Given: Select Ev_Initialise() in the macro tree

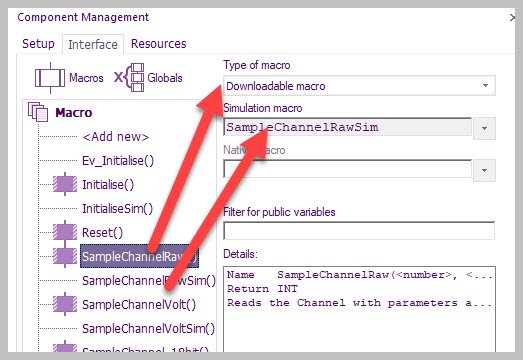Looking at the screenshot, I should (118, 161).
